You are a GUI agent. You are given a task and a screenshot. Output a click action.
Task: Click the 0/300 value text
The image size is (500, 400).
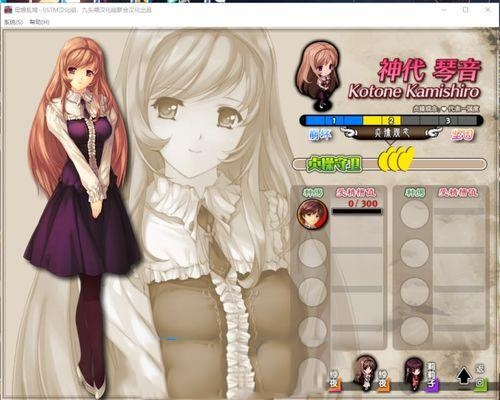[x=363, y=203]
